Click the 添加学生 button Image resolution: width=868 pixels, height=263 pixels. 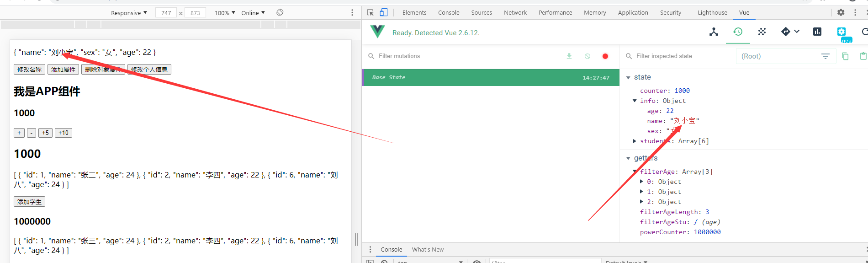pos(29,202)
